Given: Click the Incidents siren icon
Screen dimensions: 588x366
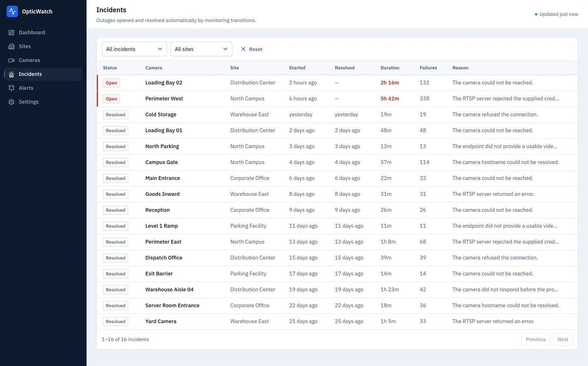Looking at the screenshot, I should (x=11, y=74).
